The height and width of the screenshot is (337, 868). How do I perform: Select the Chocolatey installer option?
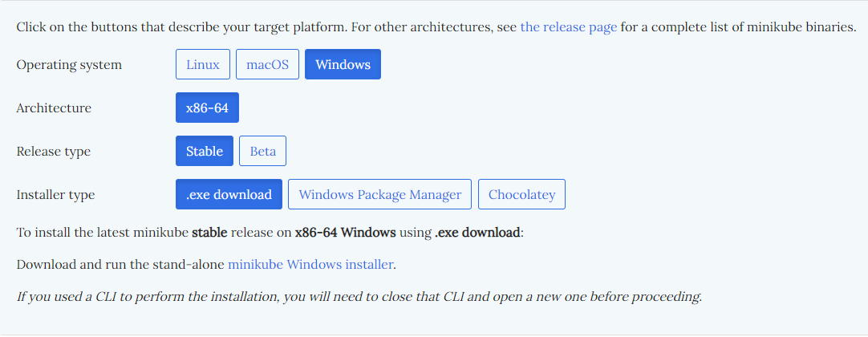[x=521, y=194]
